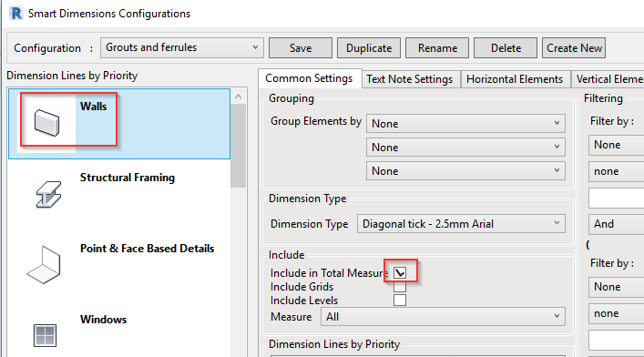Image resolution: width=644 pixels, height=357 pixels.
Task: Enable the Include Grids checkbox
Action: [x=400, y=286]
